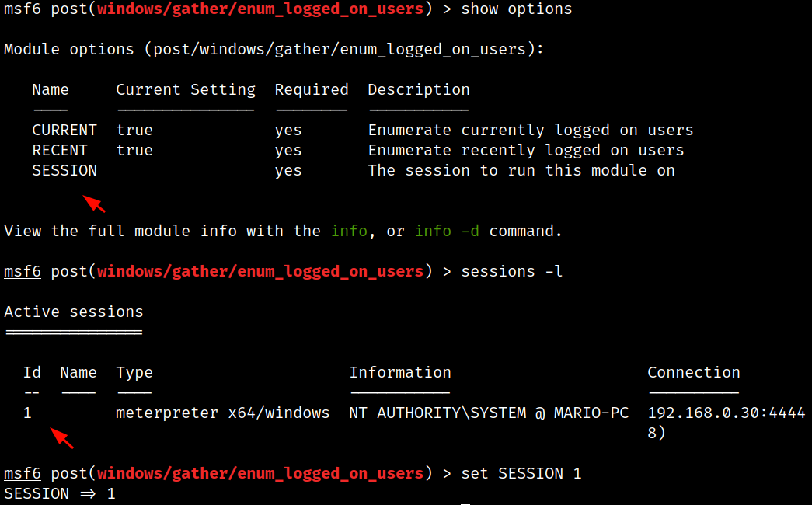Image resolution: width=812 pixels, height=505 pixels.
Task: Click the underlined msf6 prompt on first line
Action: coord(23,9)
